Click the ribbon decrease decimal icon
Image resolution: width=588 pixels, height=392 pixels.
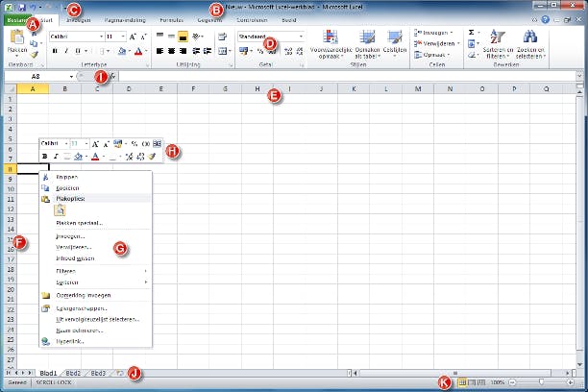point(299,51)
